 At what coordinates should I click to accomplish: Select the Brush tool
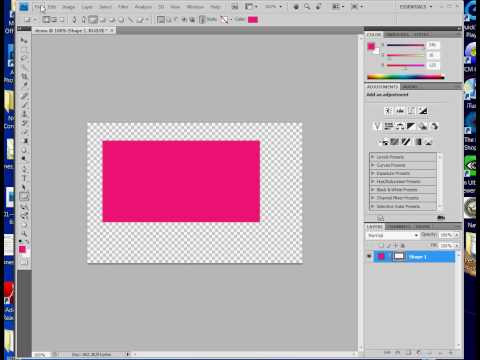tap(24, 105)
